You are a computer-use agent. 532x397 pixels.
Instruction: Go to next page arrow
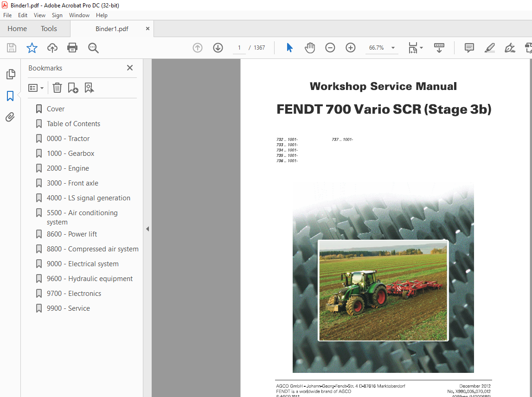[x=218, y=48]
